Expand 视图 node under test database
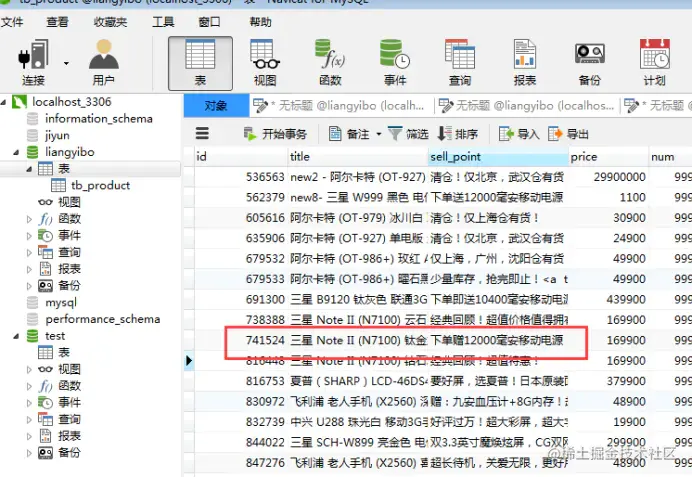This screenshot has height=477, width=692. point(29,369)
